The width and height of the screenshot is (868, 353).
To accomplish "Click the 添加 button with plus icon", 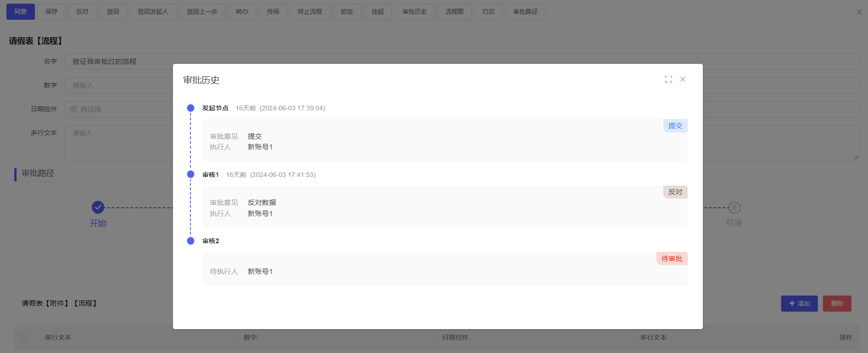I will pos(799,303).
